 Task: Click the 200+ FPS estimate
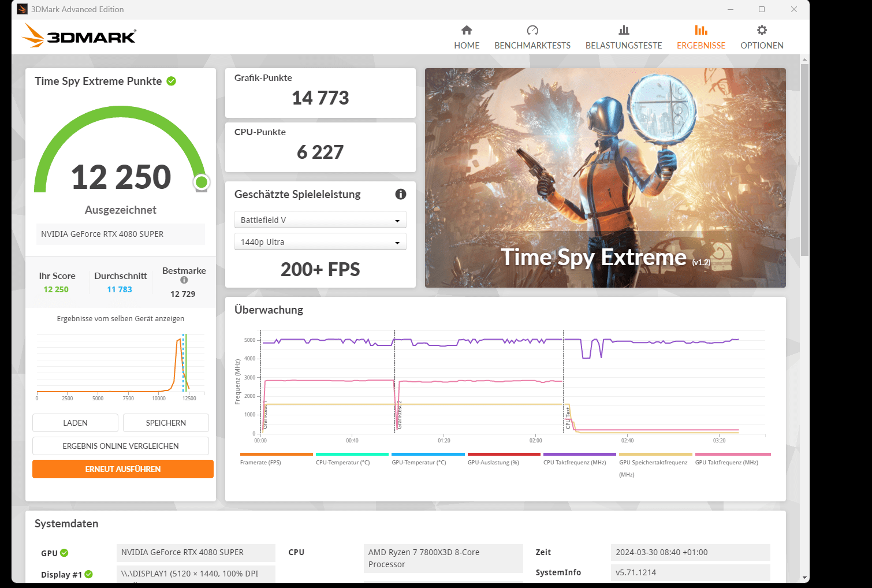coord(321,269)
